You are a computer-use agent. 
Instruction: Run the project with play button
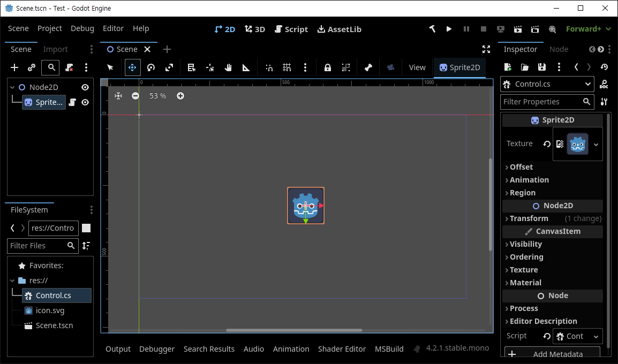tap(449, 29)
